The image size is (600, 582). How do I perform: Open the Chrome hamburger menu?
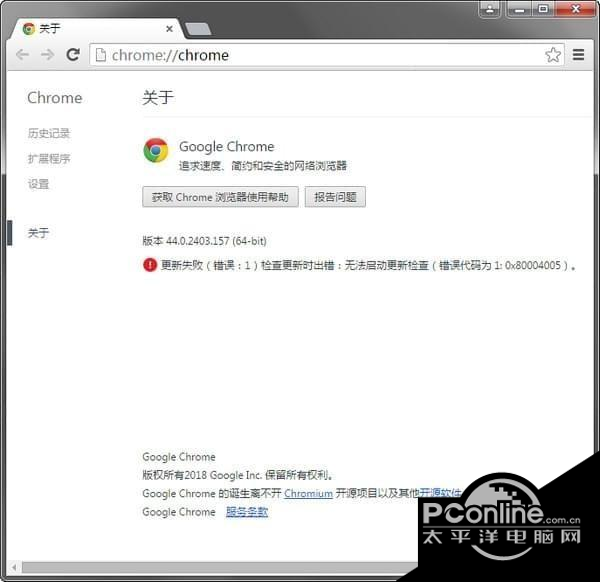[x=578, y=55]
